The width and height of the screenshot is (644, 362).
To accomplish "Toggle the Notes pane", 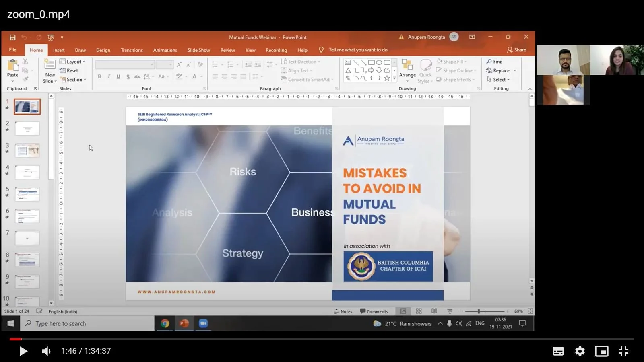I will (x=343, y=311).
